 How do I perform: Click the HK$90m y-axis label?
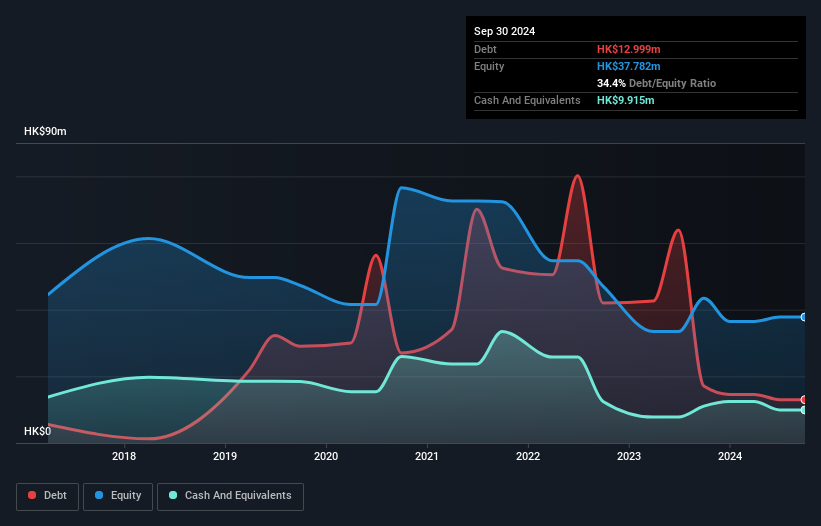coord(45,131)
